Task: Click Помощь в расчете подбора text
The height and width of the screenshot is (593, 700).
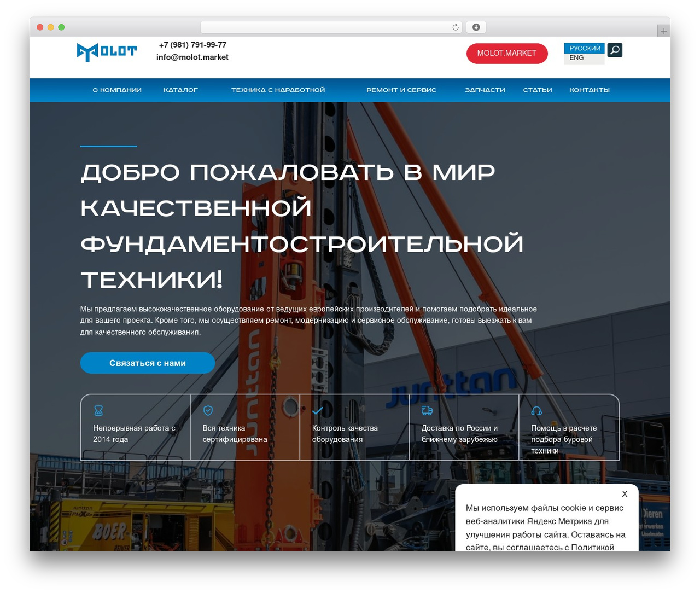Action: (564, 439)
